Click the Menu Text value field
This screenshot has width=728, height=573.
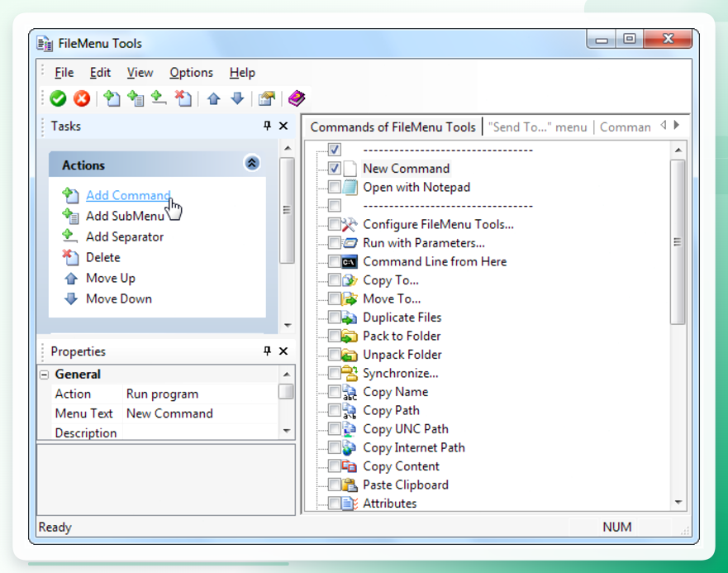[201, 413]
